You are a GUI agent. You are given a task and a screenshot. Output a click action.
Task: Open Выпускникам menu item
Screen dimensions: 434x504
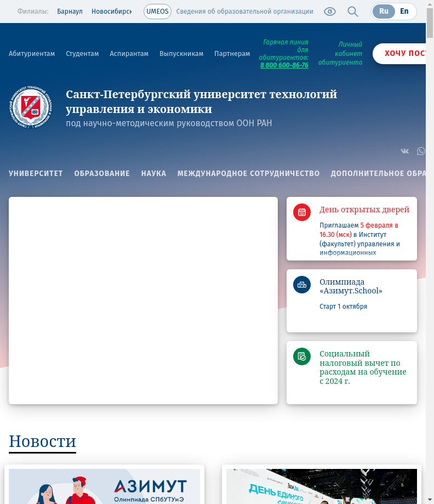(181, 54)
